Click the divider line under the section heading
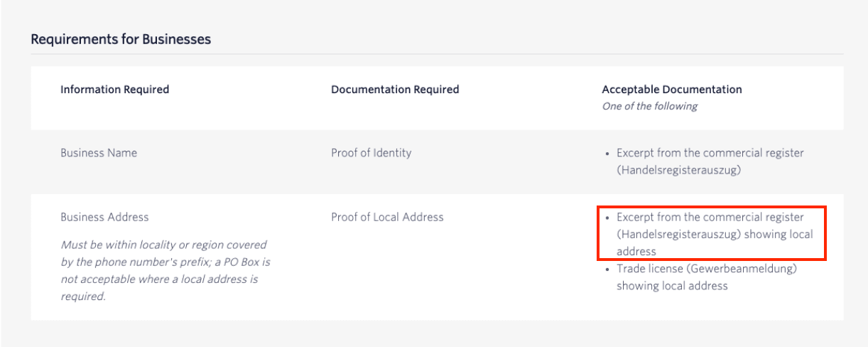The width and height of the screenshot is (868, 347). [437, 54]
